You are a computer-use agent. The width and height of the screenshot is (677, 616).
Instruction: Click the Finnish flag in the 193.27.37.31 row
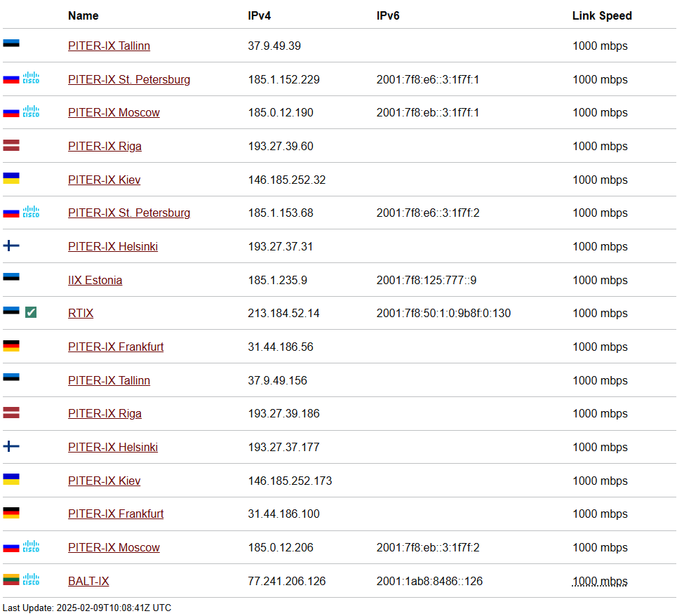tap(11, 246)
